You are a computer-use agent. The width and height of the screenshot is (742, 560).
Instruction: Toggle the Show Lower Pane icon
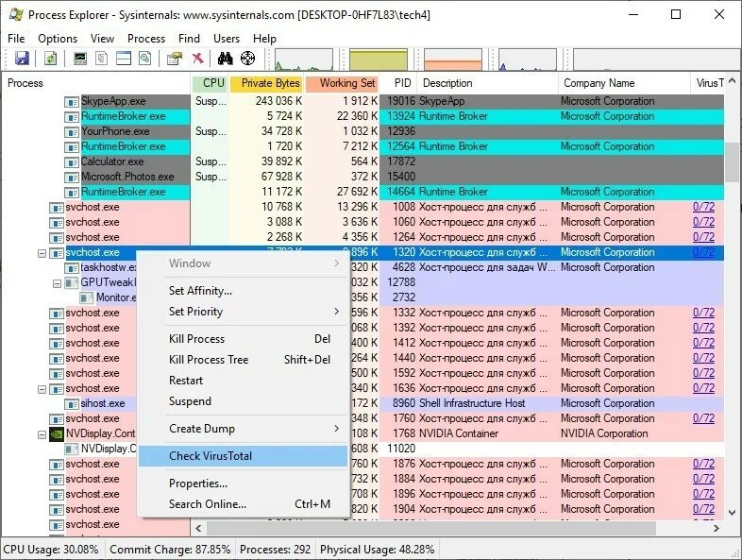click(124, 59)
